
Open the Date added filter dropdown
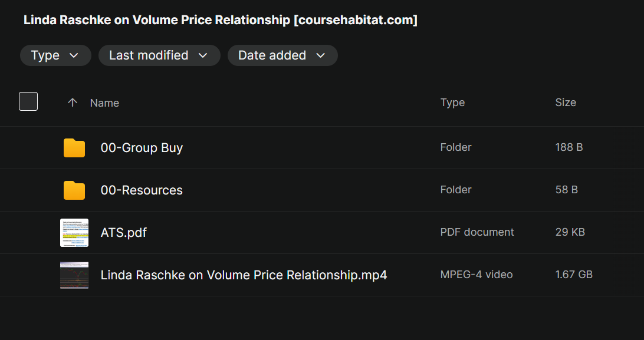(282, 55)
